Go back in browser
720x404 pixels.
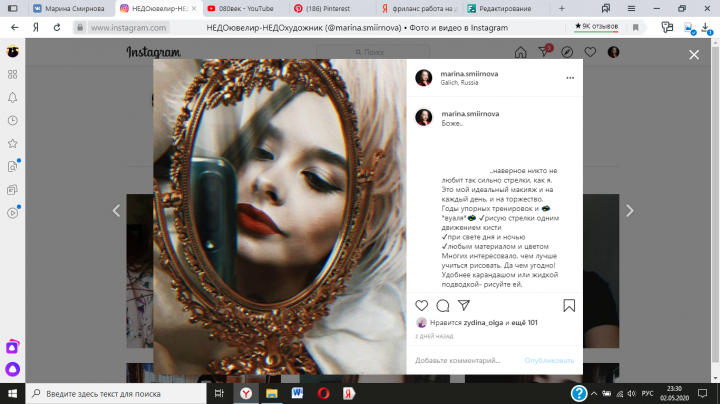(15, 28)
